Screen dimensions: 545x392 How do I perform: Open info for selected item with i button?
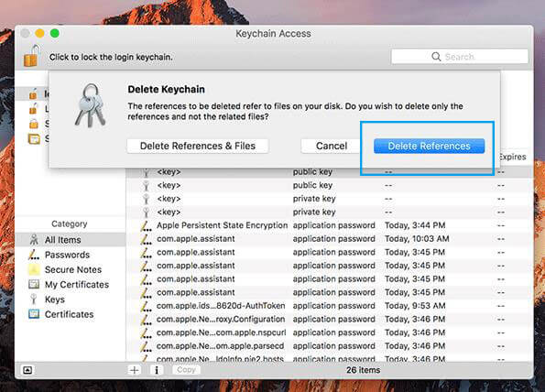[157, 370]
